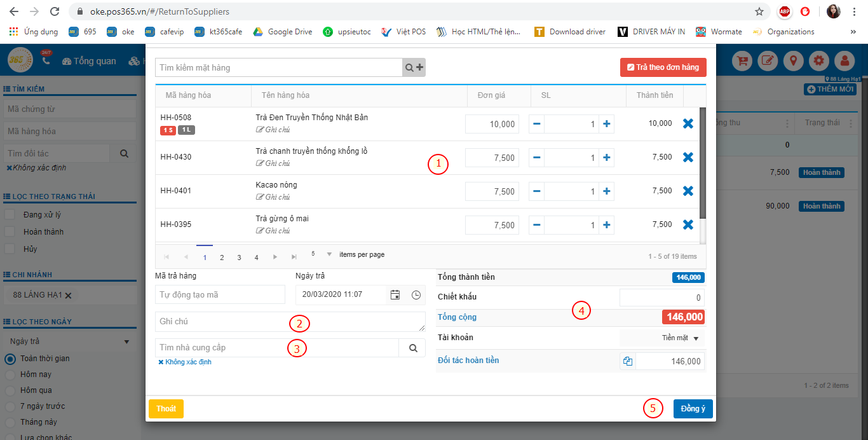
Task: Bookmark this page with the star icon
Action: (759, 11)
